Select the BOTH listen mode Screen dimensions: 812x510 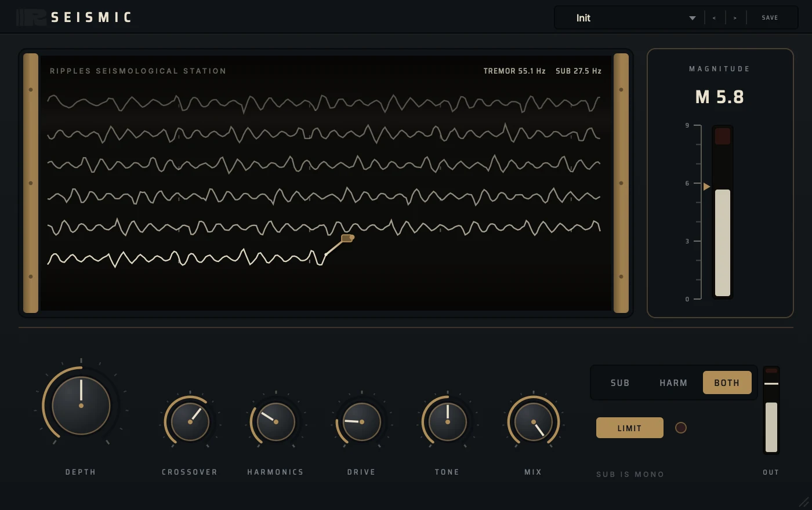[727, 382]
